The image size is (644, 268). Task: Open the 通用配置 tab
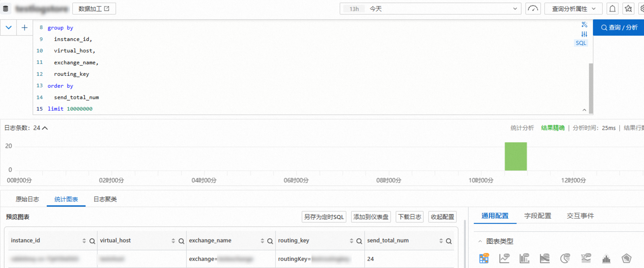(x=495, y=216)
